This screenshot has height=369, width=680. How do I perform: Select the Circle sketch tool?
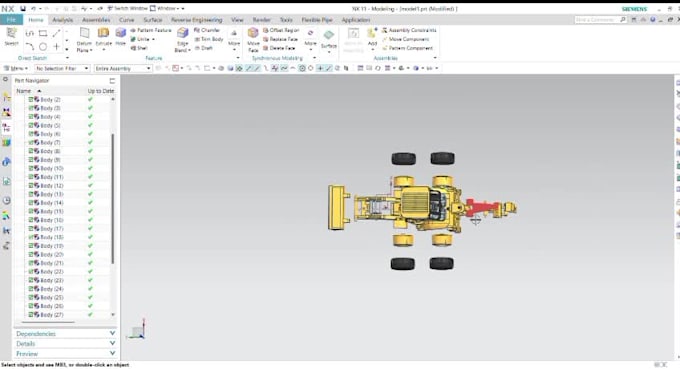click(x=43, y=46)
